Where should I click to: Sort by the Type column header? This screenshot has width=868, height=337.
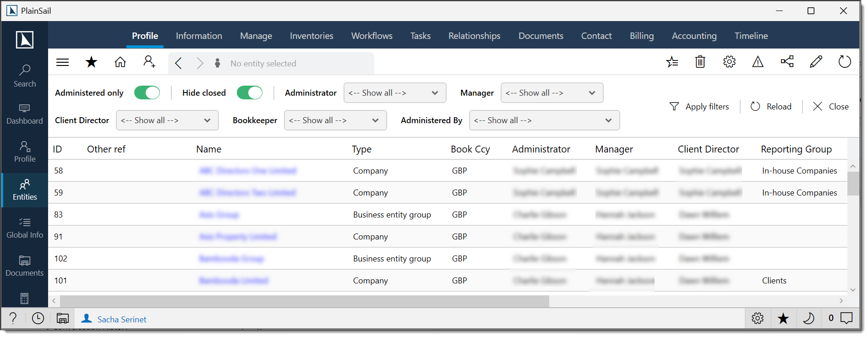click(362, 149)
